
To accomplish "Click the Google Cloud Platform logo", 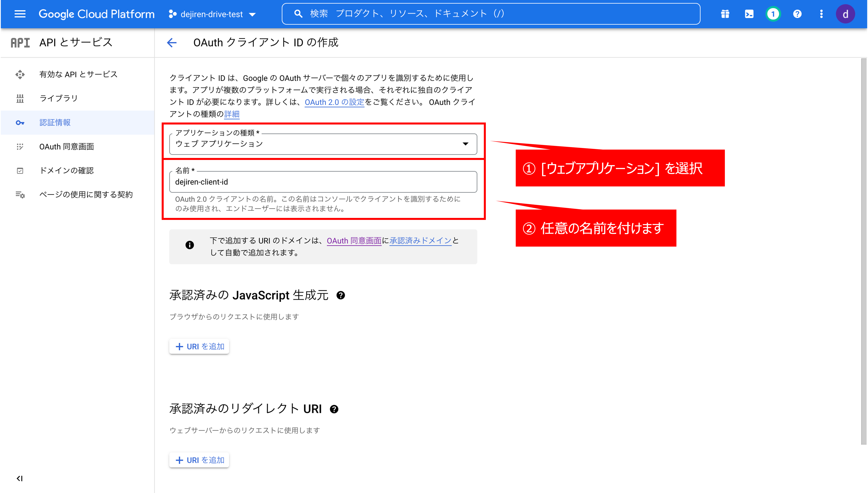I will pyautogui.click(x=96, y=14).
